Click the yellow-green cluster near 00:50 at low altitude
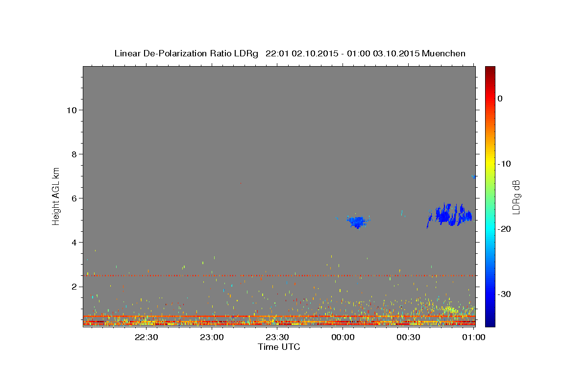The image size is (588, 392). coord(450,311)
